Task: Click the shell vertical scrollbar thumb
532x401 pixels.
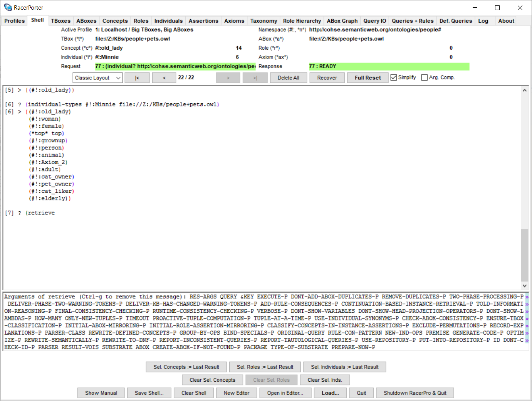Action: pyautogui.click(x=524, y=255)
